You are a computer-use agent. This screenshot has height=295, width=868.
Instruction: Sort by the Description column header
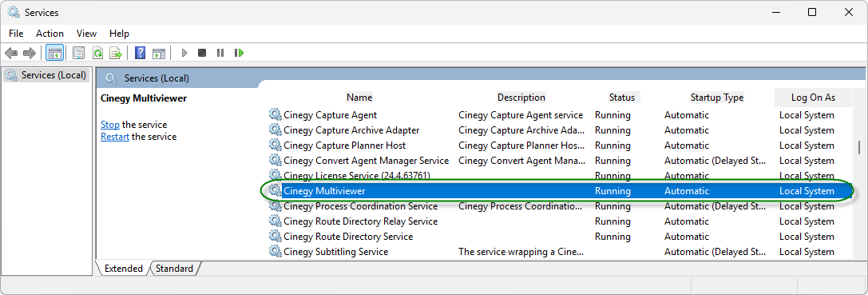521,97
